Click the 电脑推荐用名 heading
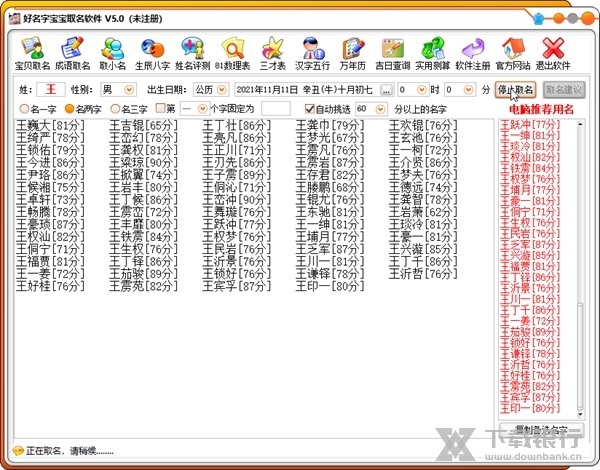Viewport: 600px width, 470px height. (x=541, y=110)
